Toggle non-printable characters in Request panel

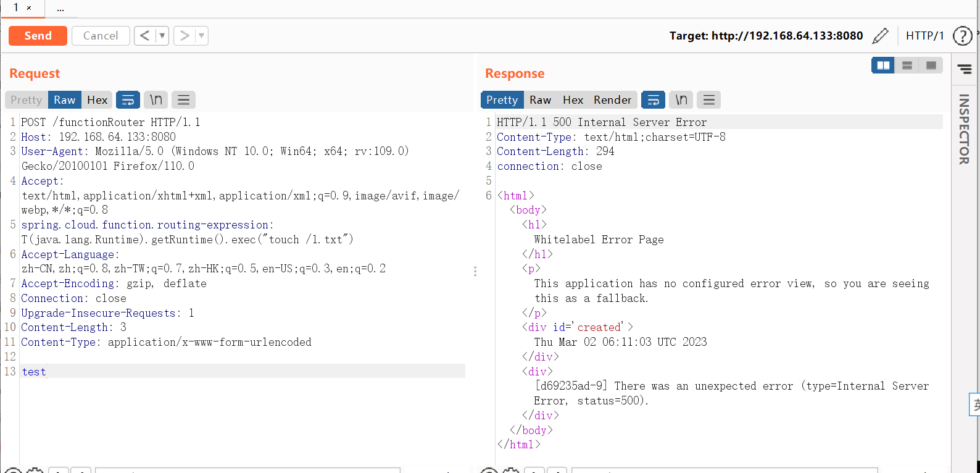[x=156, y=100]
